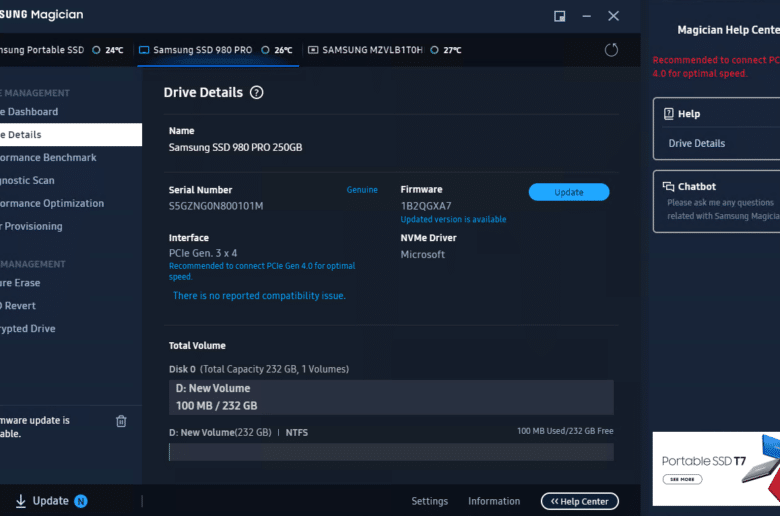Screen dimensions: 780x516
Task: Click the Microsoft NVMe driver value
Action: point(423,255)
